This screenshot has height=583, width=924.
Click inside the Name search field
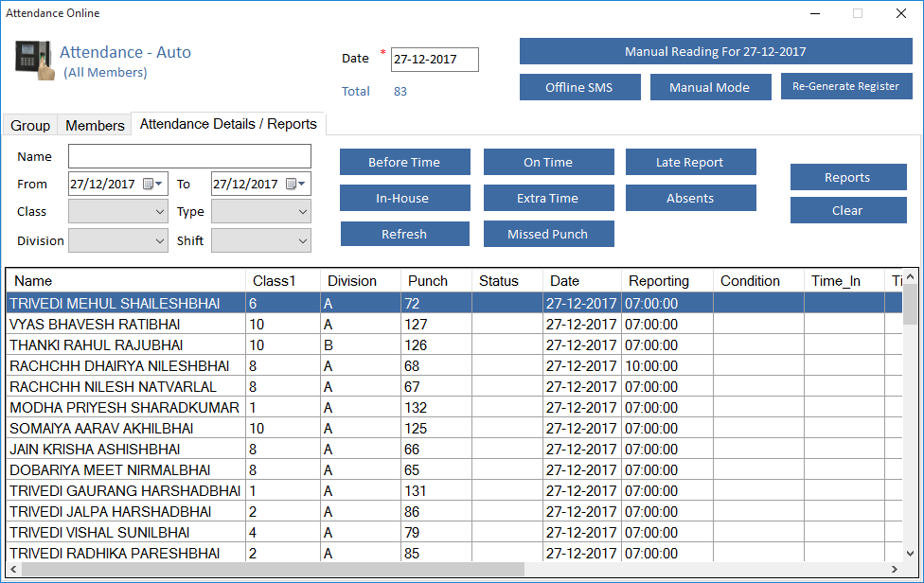click(189, 156)
